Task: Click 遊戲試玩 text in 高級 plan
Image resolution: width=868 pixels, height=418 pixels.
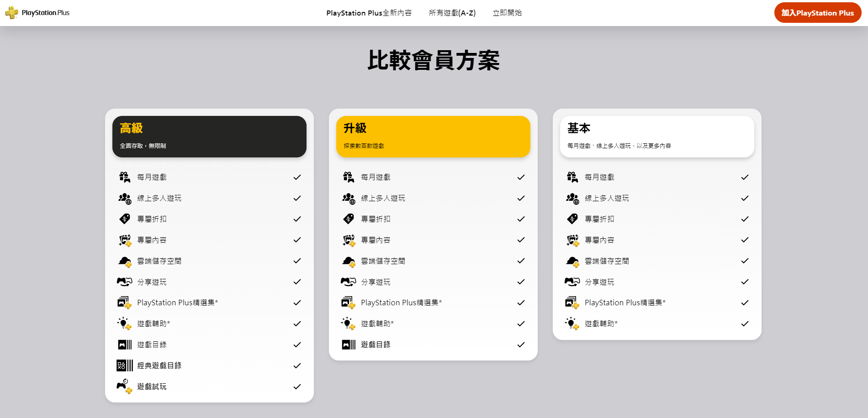Action: tap(152, 387)
